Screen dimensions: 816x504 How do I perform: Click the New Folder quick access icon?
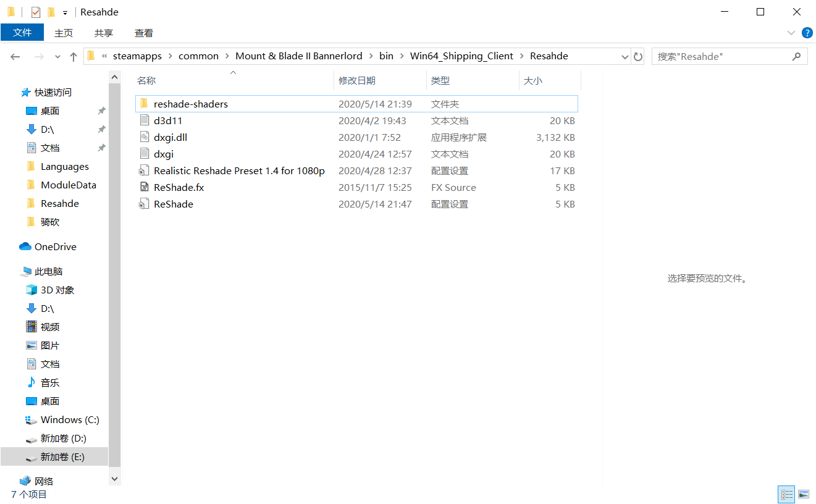tap(51, 12)
